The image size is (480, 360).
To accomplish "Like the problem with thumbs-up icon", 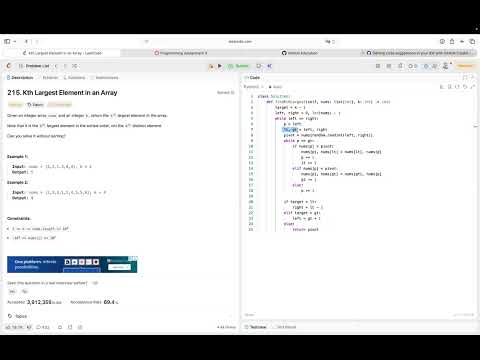I will [15, 327].
